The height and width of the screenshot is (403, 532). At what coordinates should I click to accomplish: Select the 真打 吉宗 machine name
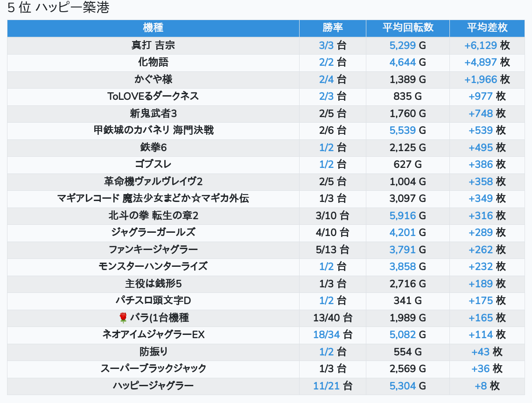tap(153, 45)
